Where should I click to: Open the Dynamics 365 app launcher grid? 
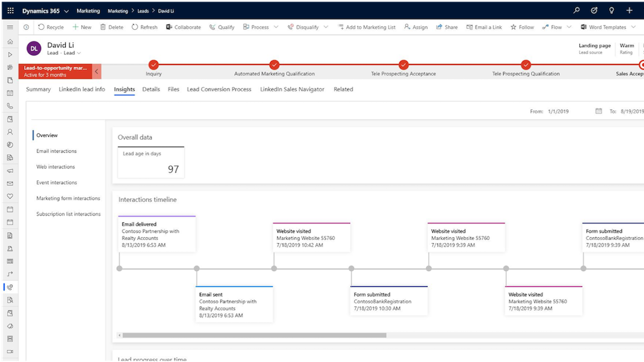pyautogui.click(x=10, y=11)
